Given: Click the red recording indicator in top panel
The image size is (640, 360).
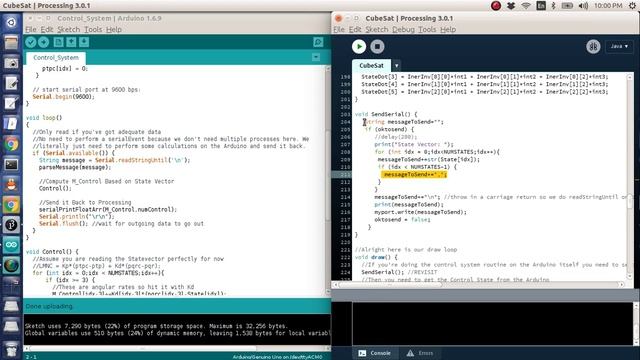Looking at the screenshot, I should [x=496, y=6].
